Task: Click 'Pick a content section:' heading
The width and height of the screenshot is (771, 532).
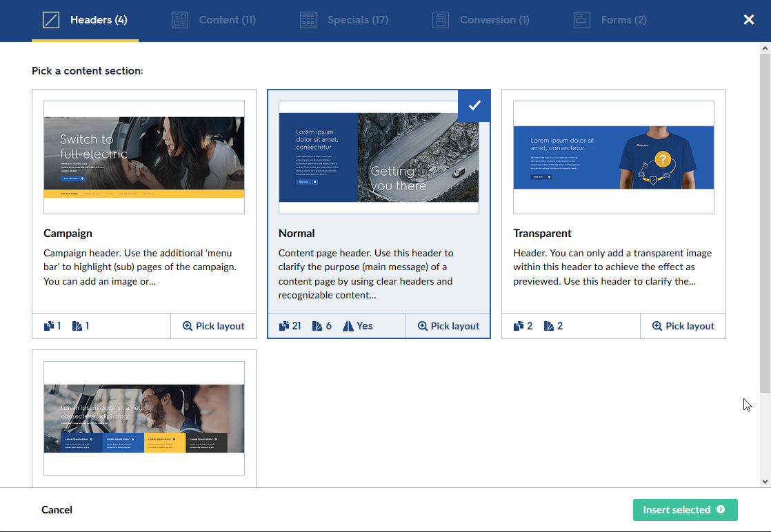Action: tap(88, 71)
